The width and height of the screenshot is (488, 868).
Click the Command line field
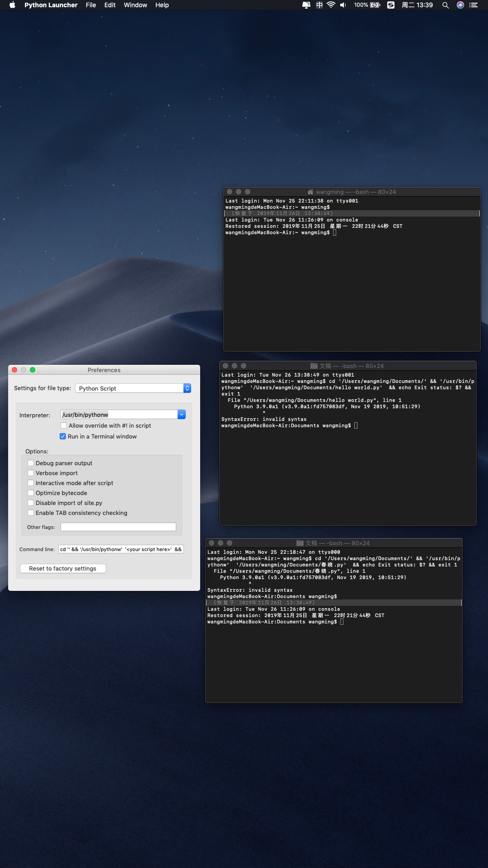point(121,549)
